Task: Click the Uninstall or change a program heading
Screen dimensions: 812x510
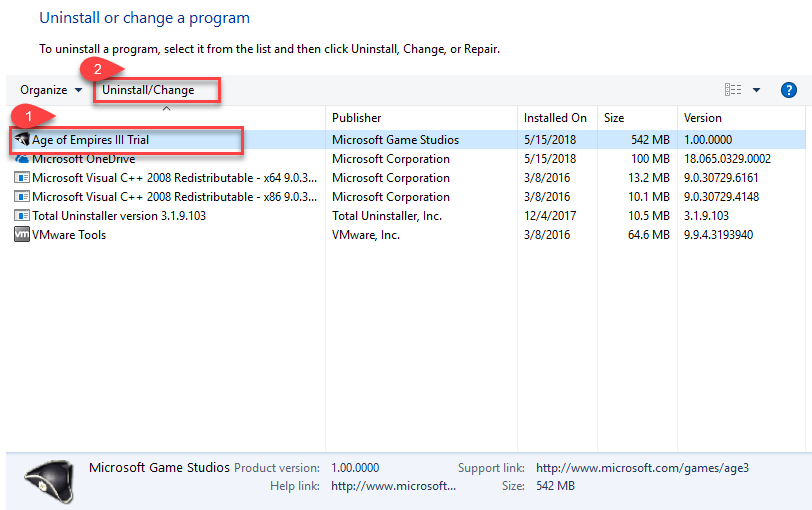Action: tap(144, 18)
